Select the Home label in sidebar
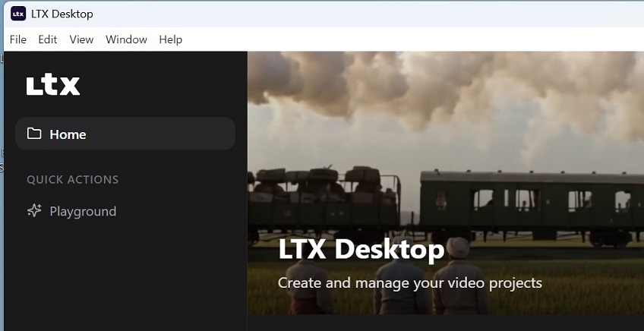Screen dimensions: 644x331 point(68,134)
